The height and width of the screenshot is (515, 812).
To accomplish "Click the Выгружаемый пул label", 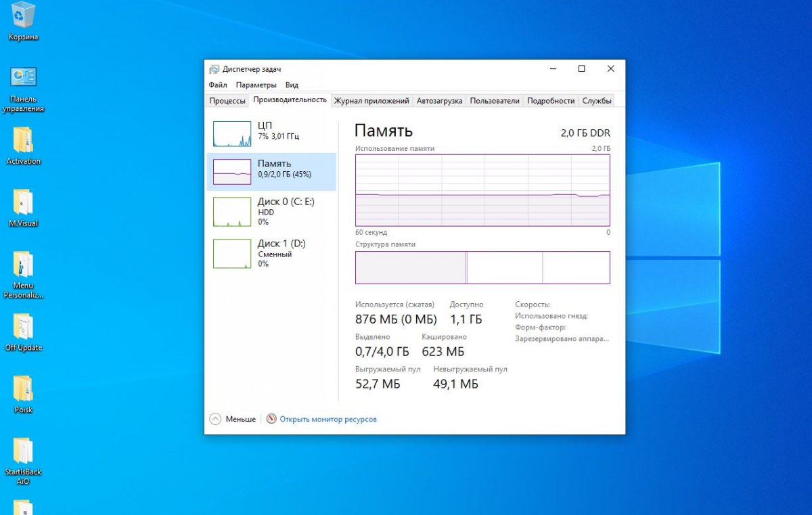I will [x=388, y=369].
